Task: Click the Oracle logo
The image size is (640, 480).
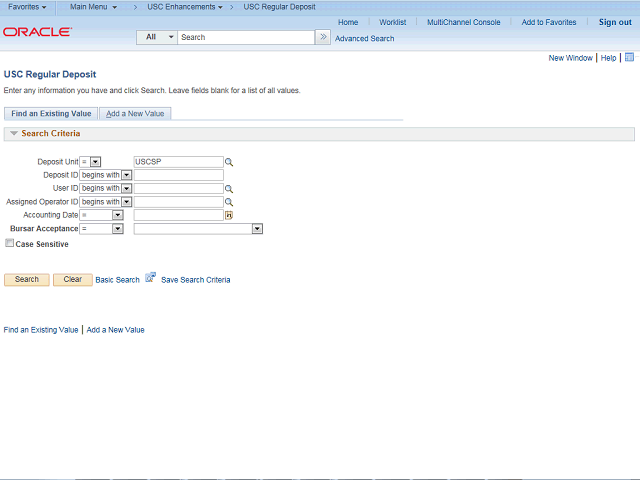Action: (x=37, y=32)
